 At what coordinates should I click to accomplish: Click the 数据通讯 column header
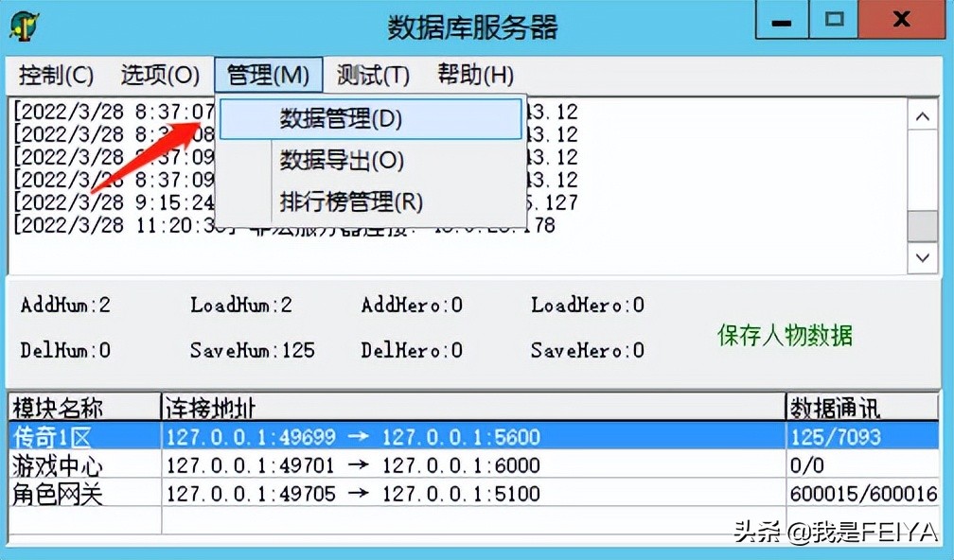tap(833, 408)
